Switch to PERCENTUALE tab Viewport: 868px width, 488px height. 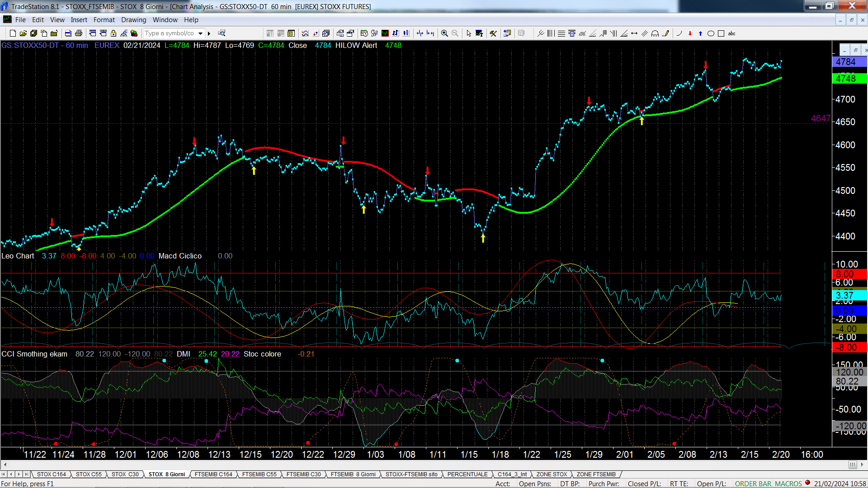point(467,474)
